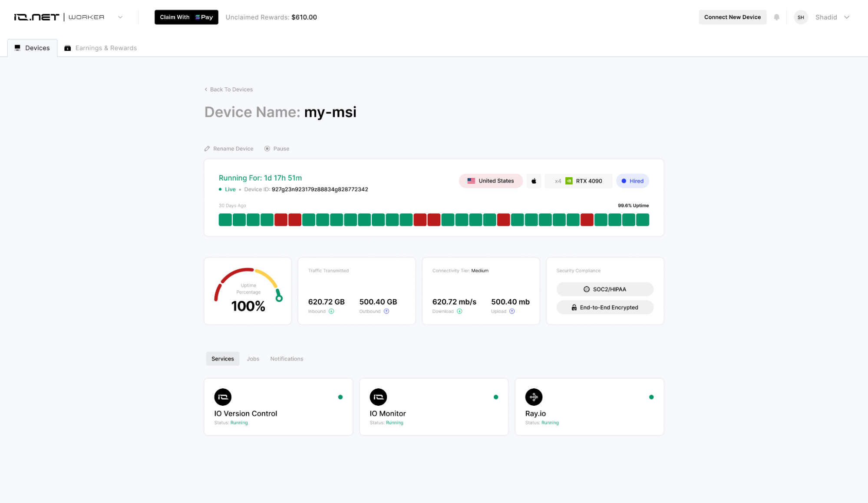Screen dimensions: 868x503
Task: Click the first green uptime block
Action: coord(225,220)
